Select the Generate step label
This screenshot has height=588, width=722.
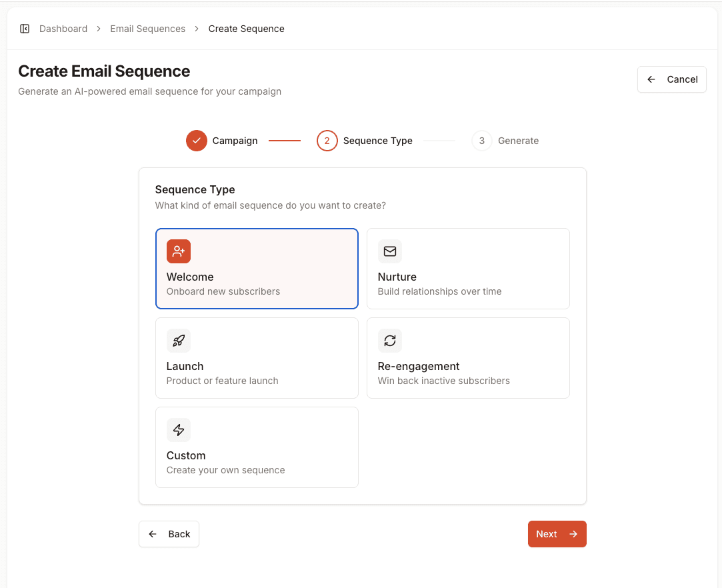pos(518,141)
